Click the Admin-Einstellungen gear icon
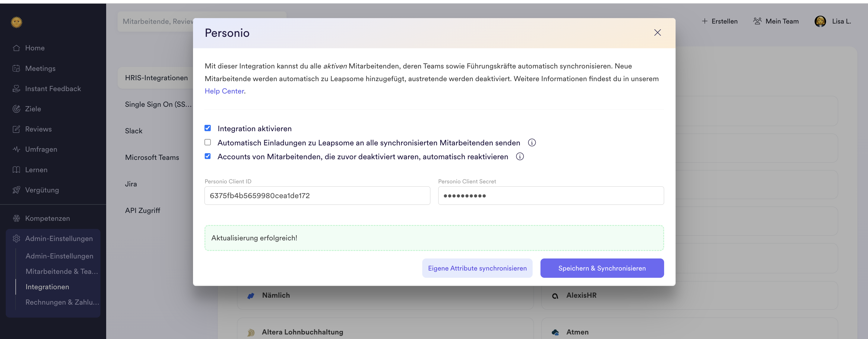Viewport: 868px width, 339px height. [x=16, y=239]
